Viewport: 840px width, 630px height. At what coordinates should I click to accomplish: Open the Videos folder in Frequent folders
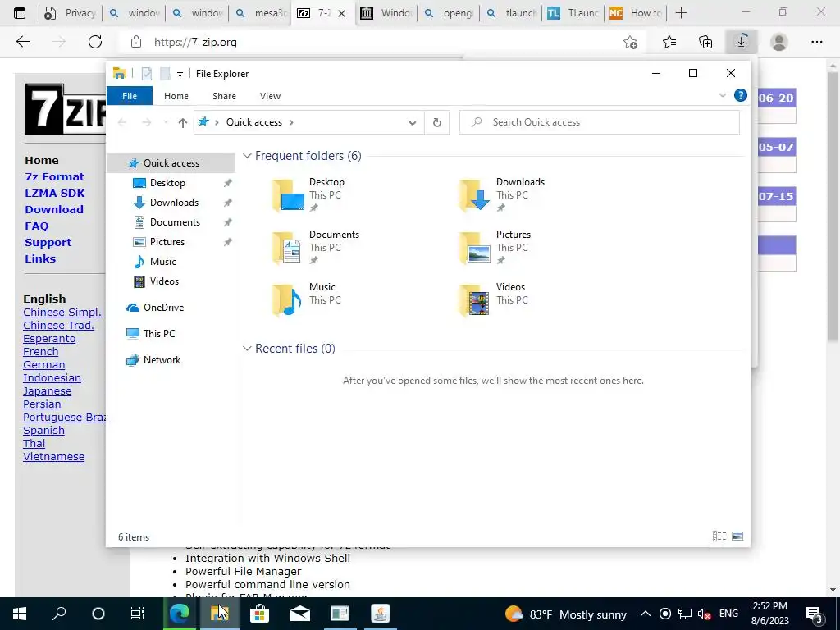492,300
